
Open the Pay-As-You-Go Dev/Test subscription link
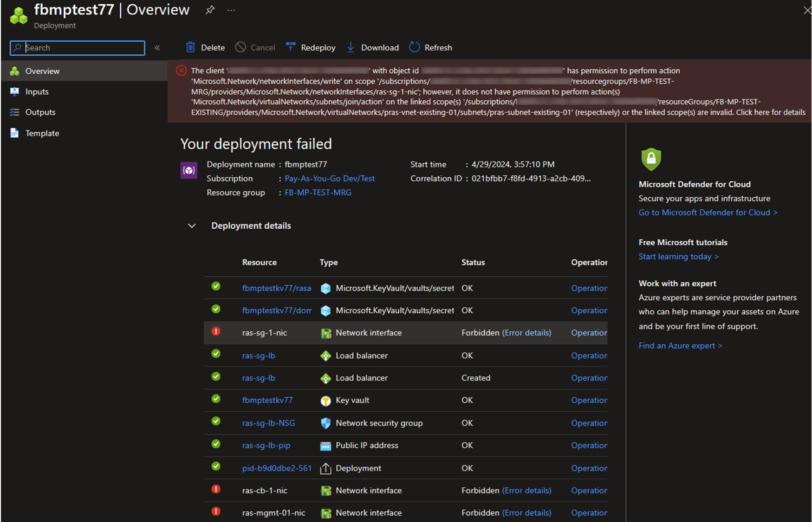click(329, 179)
